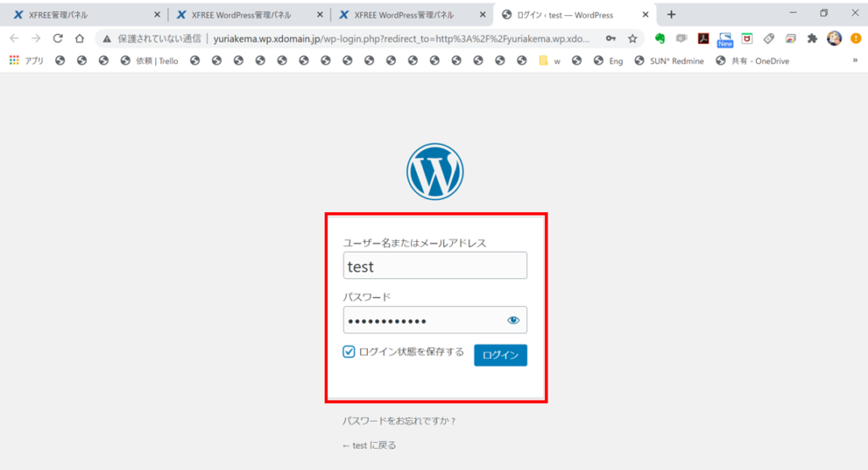Click inside the パスワード input field
Screen dimensions: 868x470
(424, 320)
